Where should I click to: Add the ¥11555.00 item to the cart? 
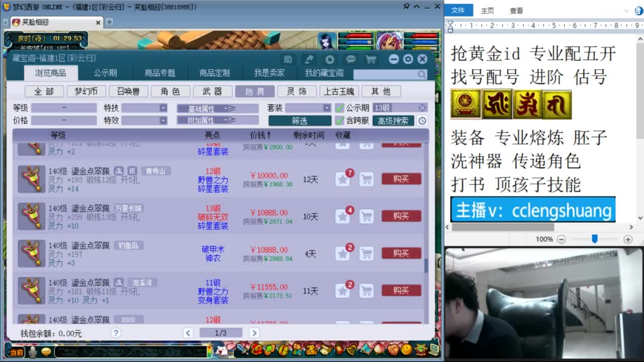click(367, 291)
